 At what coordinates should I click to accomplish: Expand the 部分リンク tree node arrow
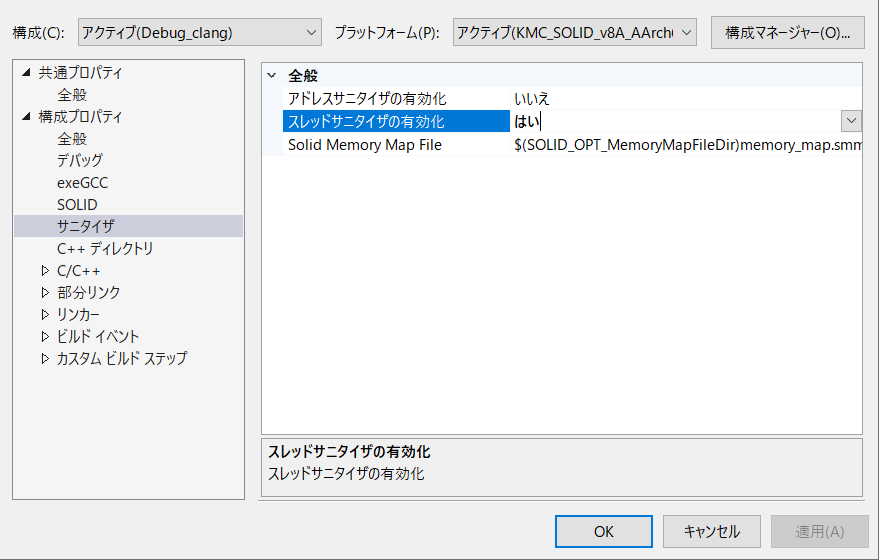45,293
